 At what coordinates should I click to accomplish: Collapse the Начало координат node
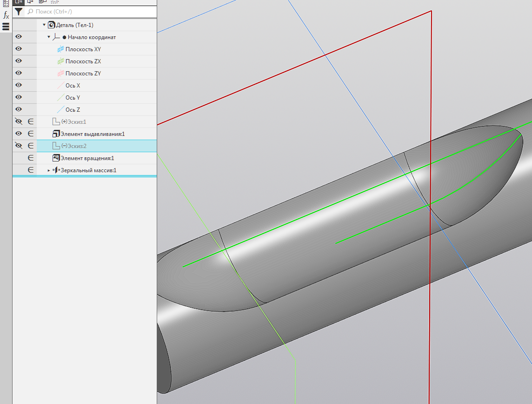(x=49, y=37)
